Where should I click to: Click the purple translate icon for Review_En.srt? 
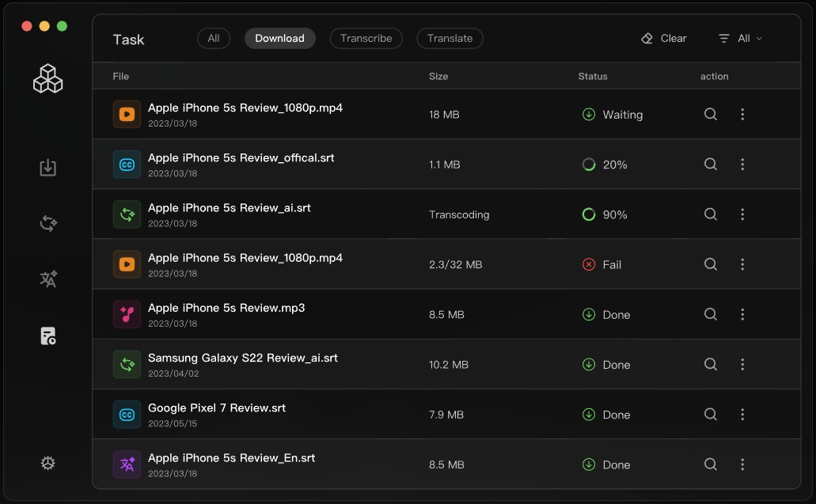click(x=127, y=464)
